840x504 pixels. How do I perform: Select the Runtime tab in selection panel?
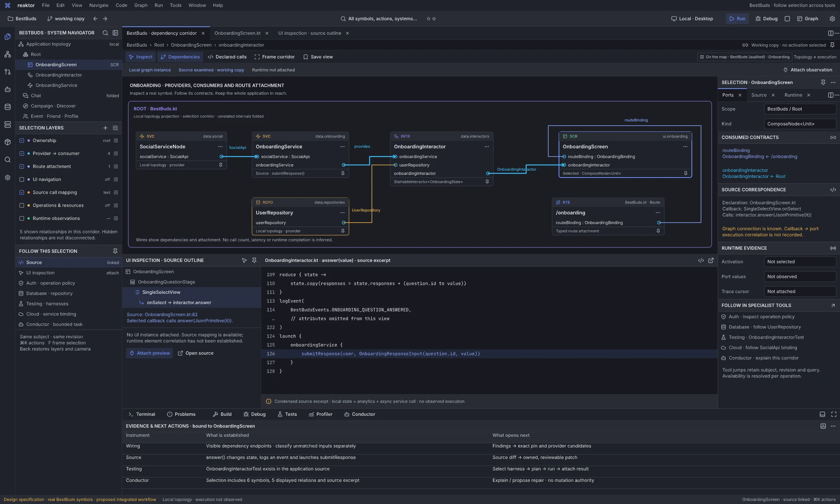coord(793,95)
